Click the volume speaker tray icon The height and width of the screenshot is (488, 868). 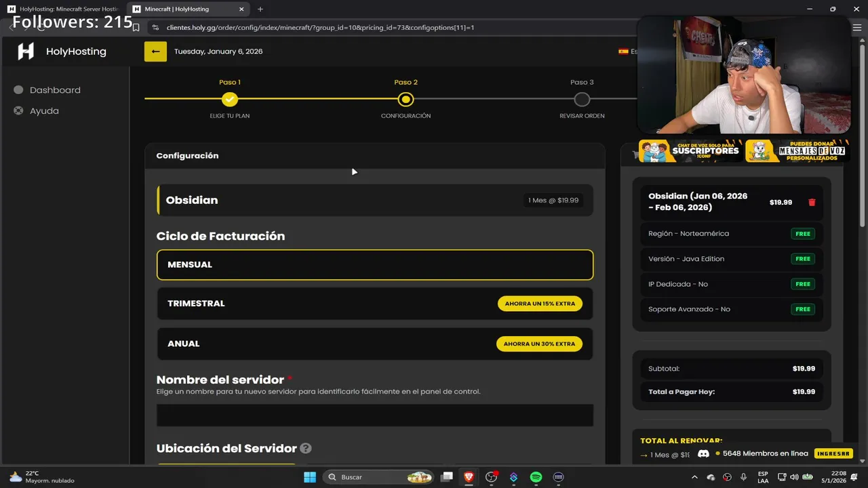point(794,477)
